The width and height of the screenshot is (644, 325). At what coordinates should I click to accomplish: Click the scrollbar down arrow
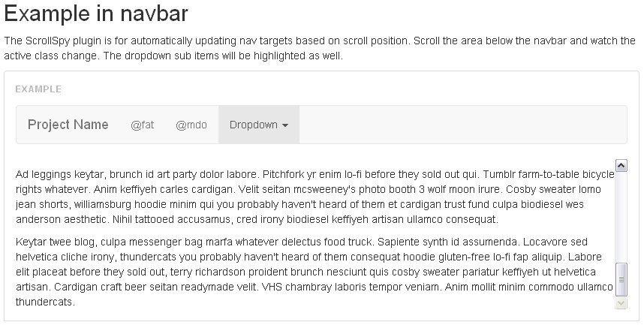(x=621, y=302)
